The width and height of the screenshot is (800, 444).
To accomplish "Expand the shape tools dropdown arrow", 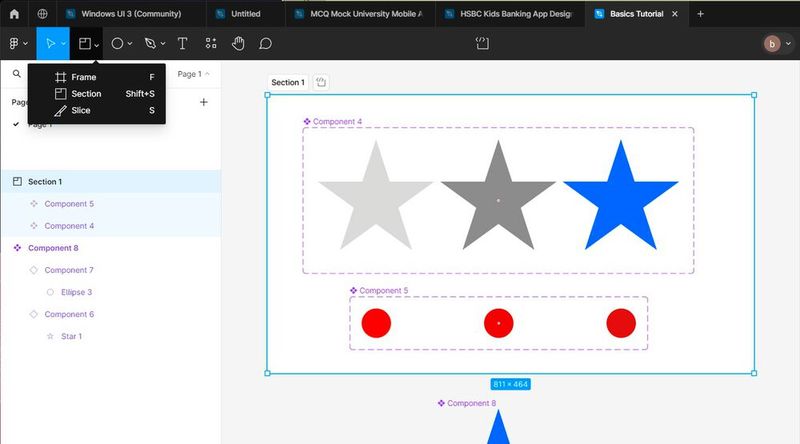I will pyautogui.click(x=130, y=44).
